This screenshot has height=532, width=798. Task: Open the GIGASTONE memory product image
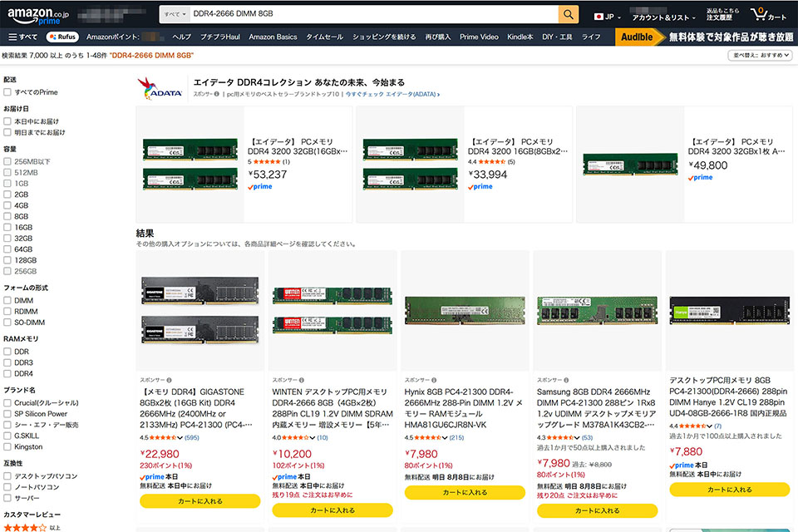coord(200,311)
